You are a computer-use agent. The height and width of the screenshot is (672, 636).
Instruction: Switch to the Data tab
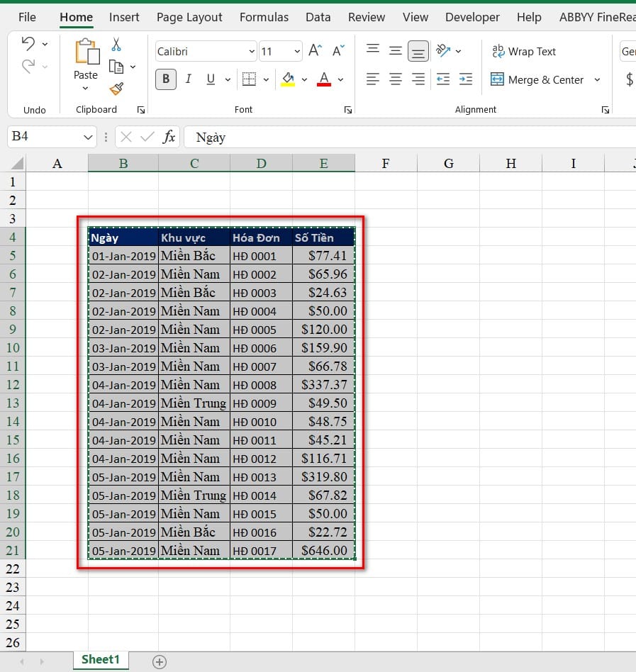[x=318, y=17]
